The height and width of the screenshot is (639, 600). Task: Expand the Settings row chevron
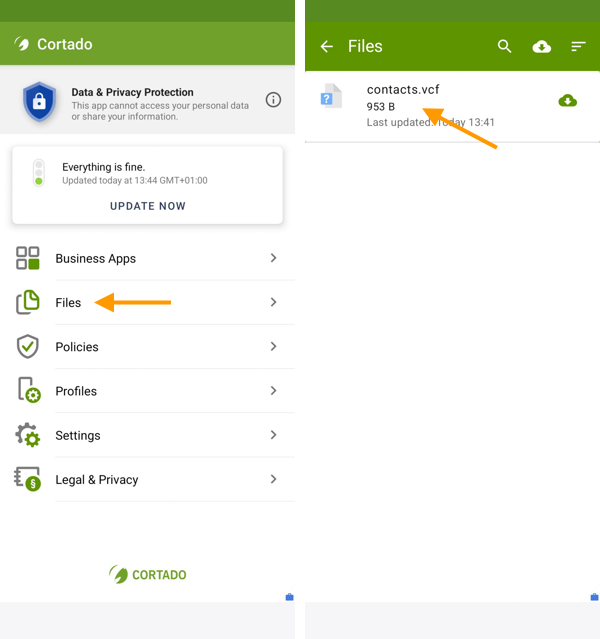click(274, 435)
